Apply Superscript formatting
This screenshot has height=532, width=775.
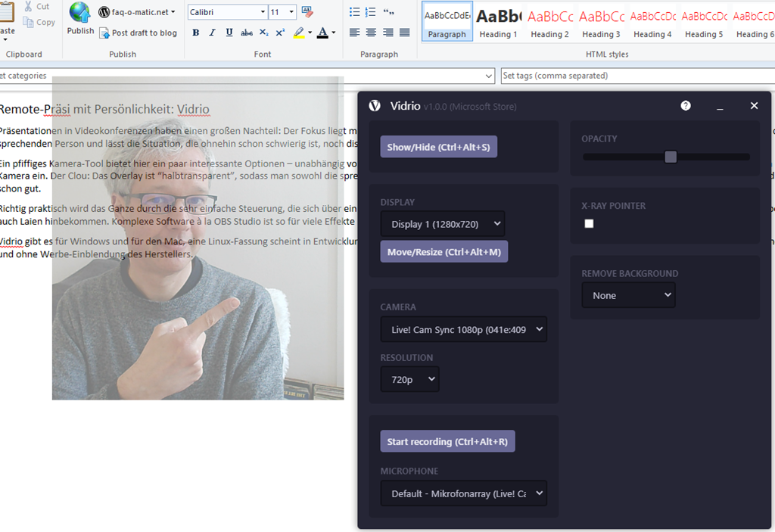click(280, 33)
